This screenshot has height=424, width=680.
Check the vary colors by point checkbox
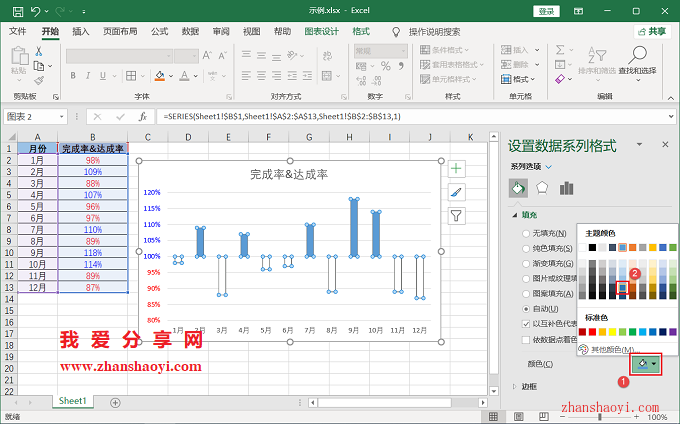[x=526, y=339]
